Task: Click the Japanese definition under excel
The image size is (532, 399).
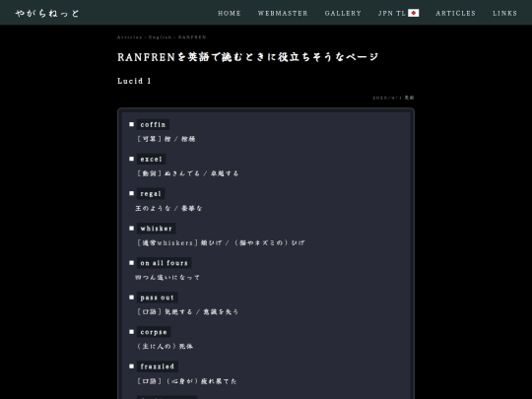Action: pos(187,173)
